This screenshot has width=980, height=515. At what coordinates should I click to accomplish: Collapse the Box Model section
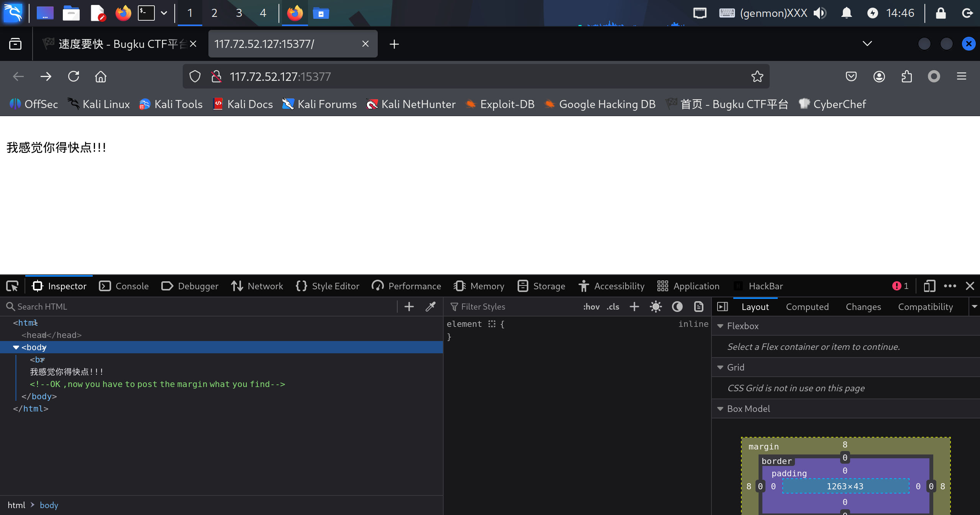click(x=720, y=409)
